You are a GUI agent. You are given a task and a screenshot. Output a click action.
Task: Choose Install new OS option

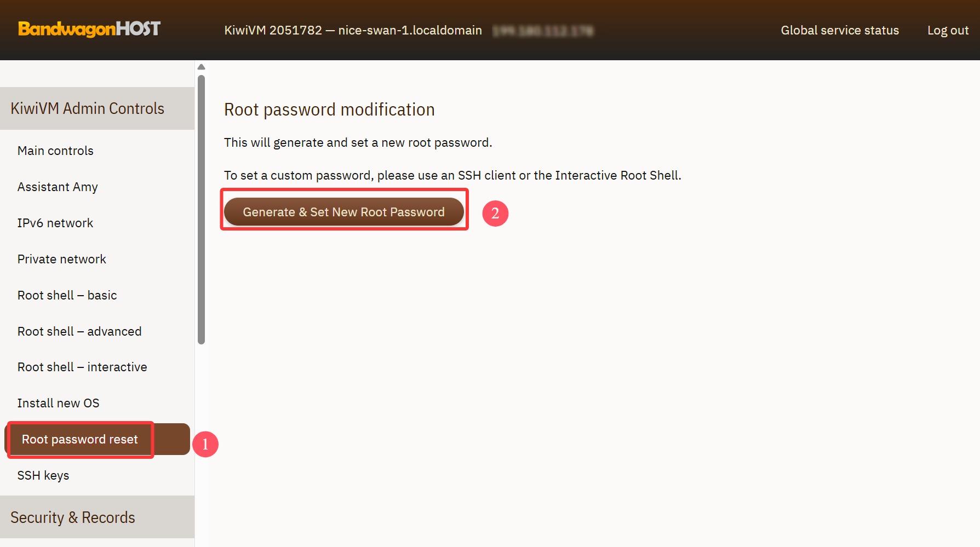coord(59,403)
